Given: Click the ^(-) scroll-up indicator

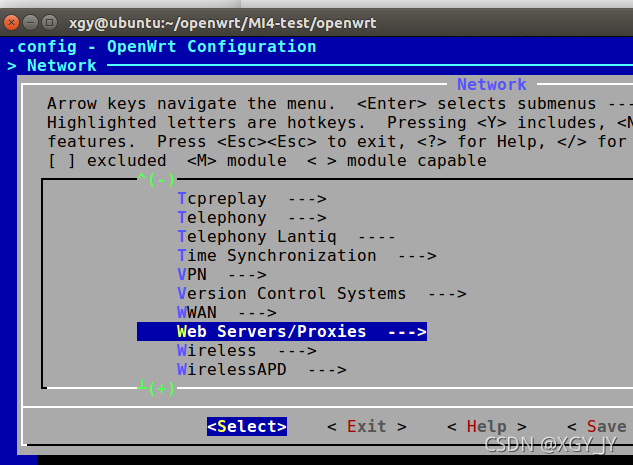Looking at the screenshot, I should (156, 179).
